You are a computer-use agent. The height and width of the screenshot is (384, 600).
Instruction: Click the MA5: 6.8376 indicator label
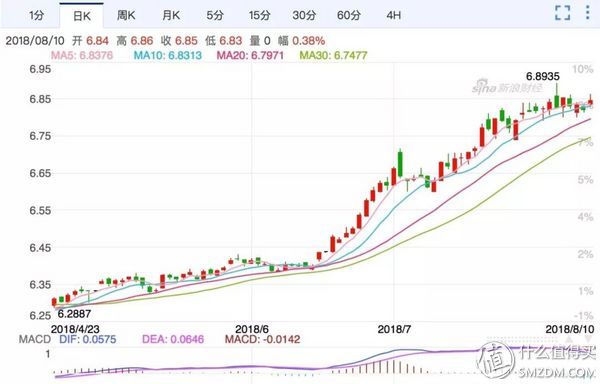(82, 55)
